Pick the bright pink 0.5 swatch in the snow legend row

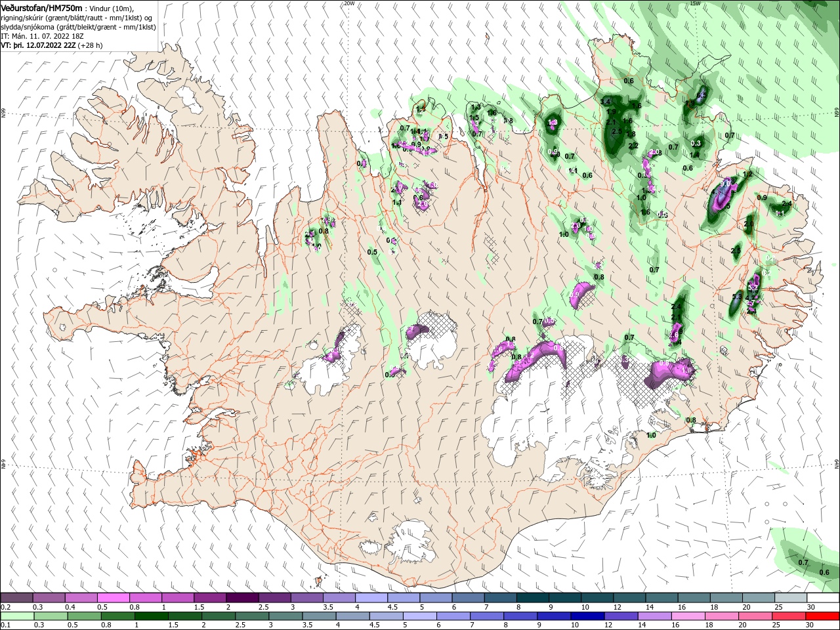click(x=113, y=598)
